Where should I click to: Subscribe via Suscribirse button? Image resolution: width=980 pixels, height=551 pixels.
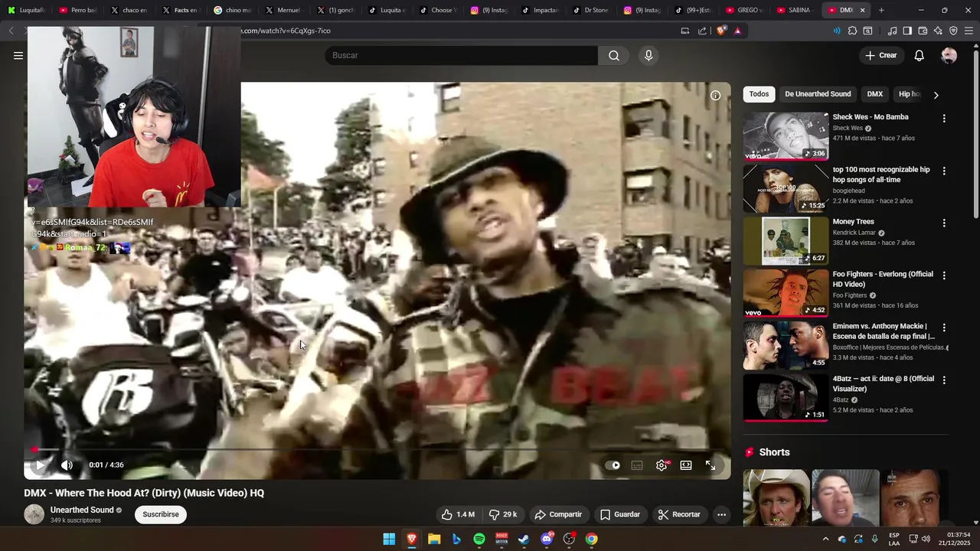tap(161, 514)
